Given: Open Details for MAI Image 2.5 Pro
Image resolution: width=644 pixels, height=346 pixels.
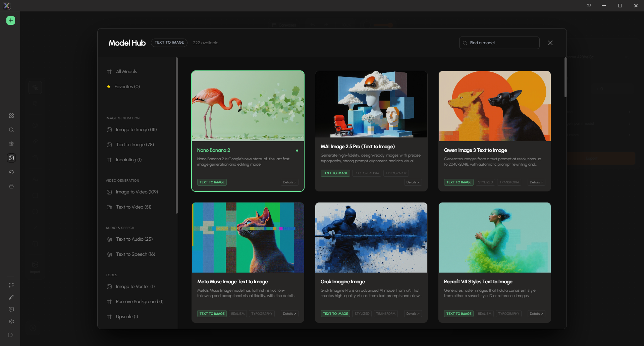Looking at the screenshot, I should click(413, 182).
